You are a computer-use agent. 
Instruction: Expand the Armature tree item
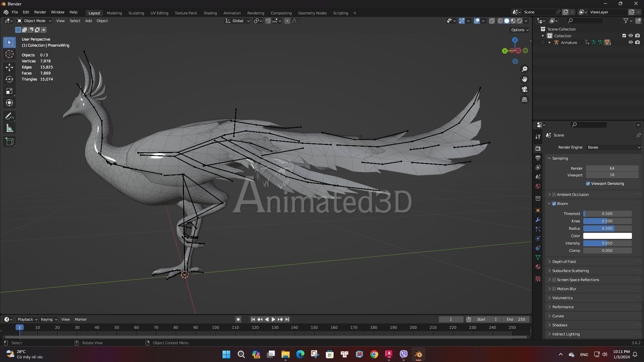549,43
